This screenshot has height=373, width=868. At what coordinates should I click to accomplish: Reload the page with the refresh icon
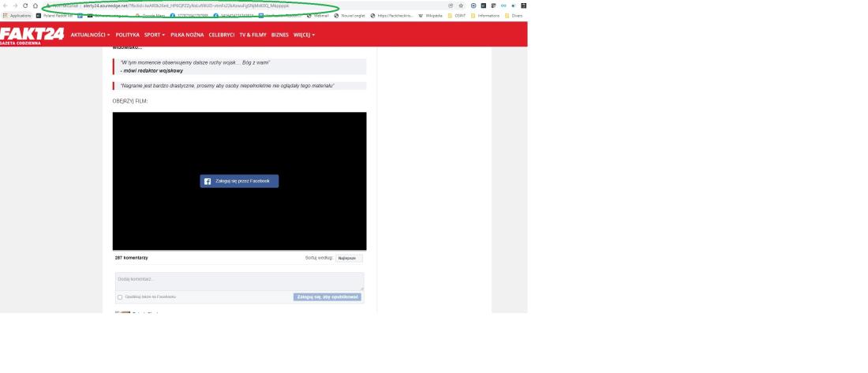[x=25, y=6]
